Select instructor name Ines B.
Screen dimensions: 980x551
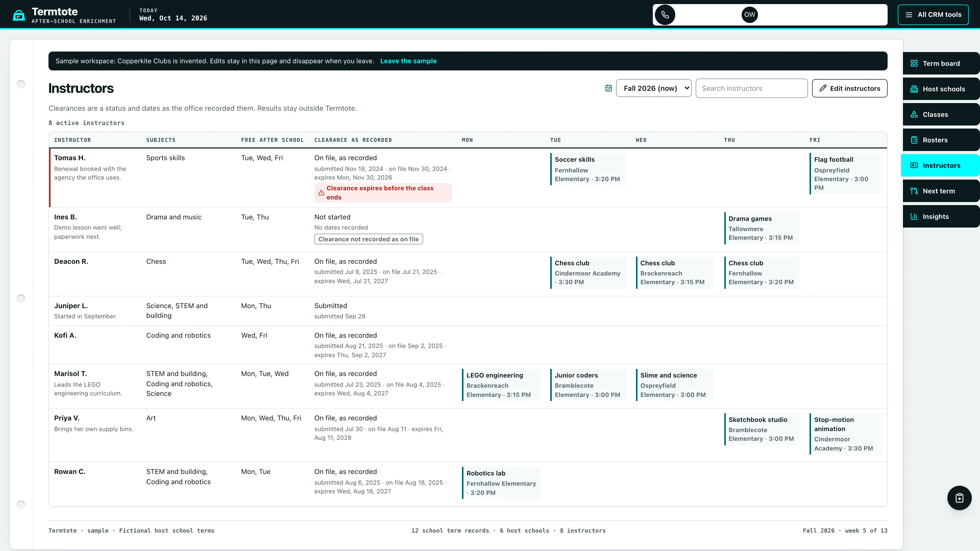tap(65, 217)
